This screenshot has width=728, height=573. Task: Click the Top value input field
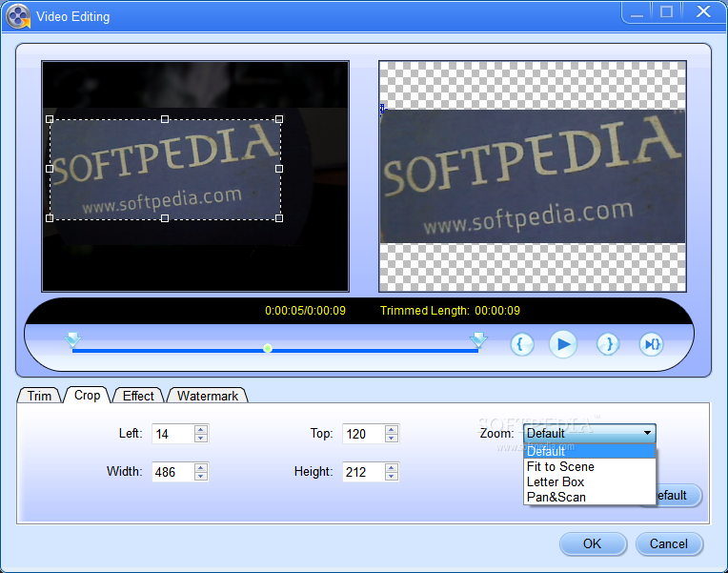pyautogui.click(x=364, y=434)
